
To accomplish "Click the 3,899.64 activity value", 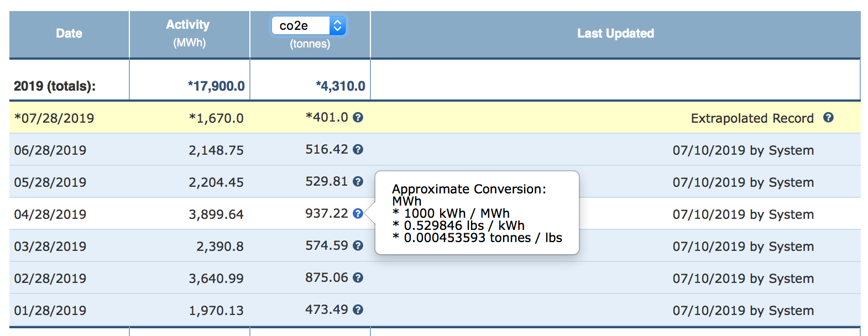I will 216,214.
